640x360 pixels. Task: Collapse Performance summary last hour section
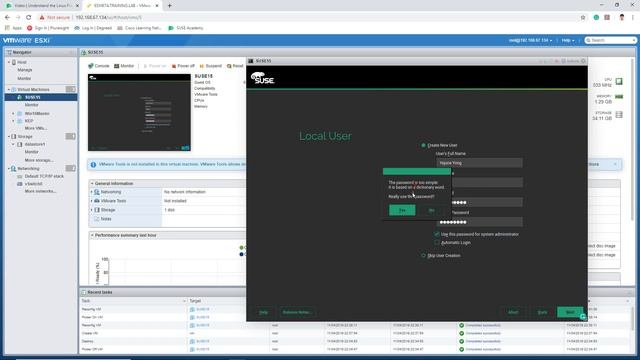[x=92, y=236]
